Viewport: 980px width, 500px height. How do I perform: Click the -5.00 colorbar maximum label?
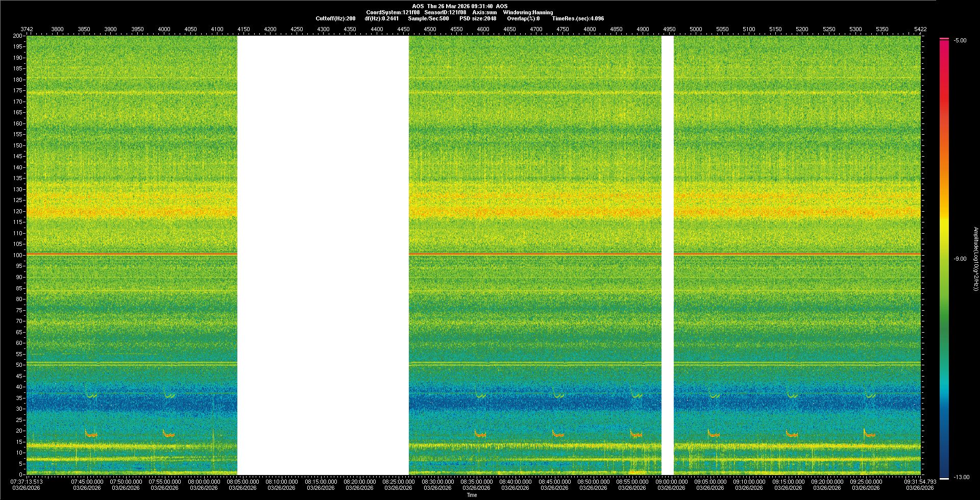click(960, 41)
